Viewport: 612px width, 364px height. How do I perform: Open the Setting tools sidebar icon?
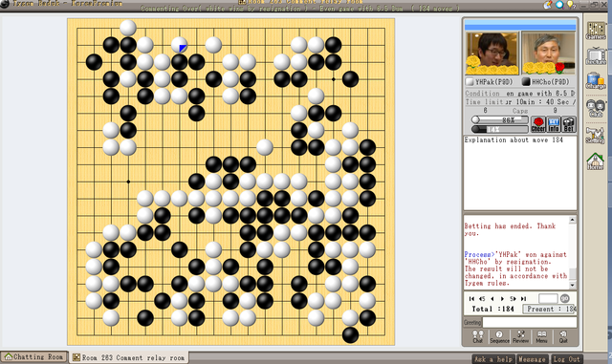[596, 135]
